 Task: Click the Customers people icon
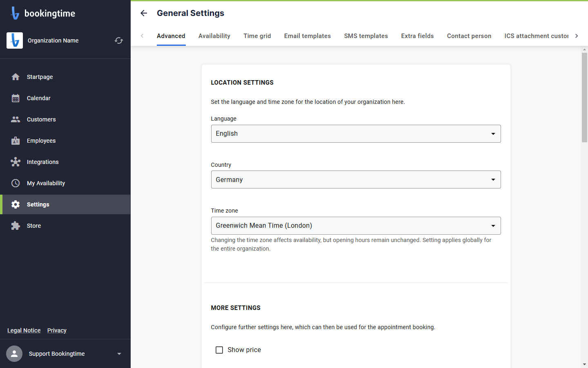(x=16, y=119)
